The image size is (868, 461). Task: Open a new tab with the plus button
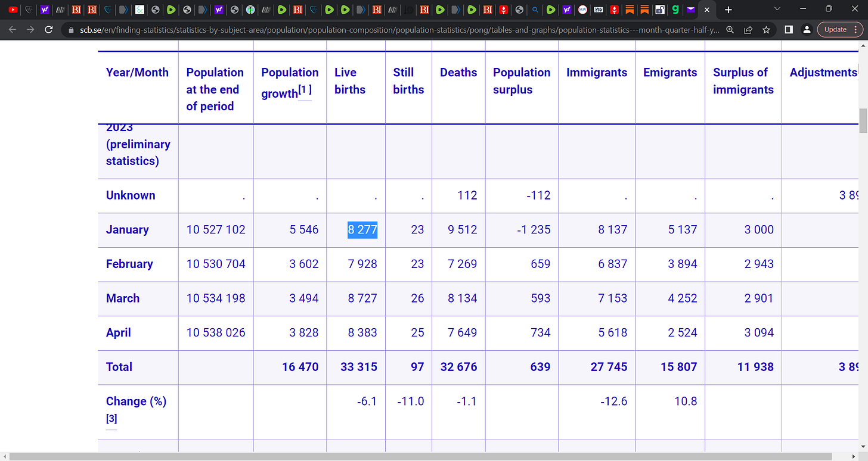[x=728, y=10]
